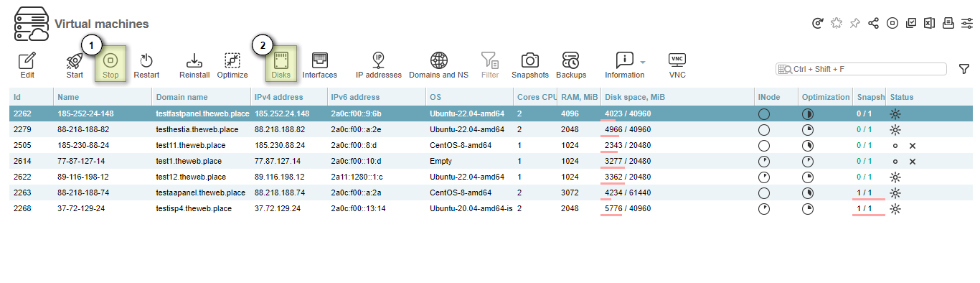Sort by the Optimization column header
Image resolution: width=980 pixels, height=283 pixels.
point(825,97)
